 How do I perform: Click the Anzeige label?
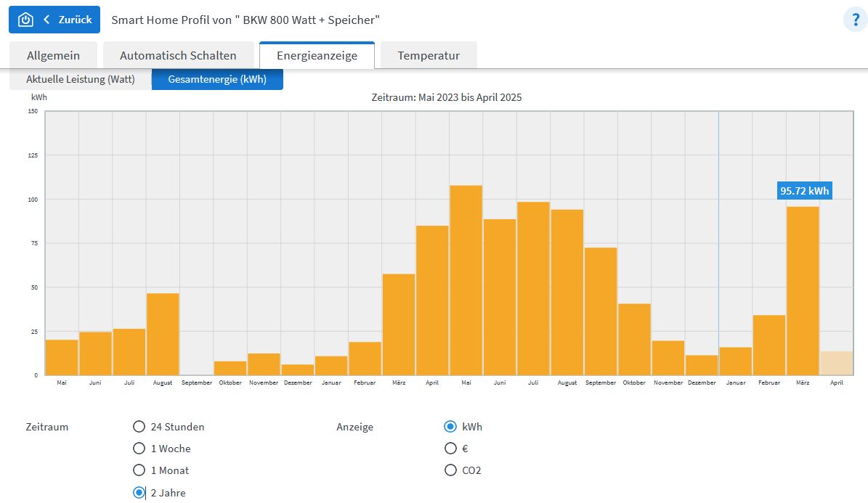click(355, 427)
